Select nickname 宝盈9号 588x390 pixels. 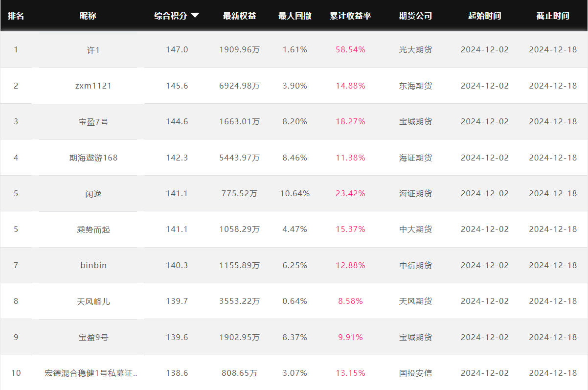93,337
